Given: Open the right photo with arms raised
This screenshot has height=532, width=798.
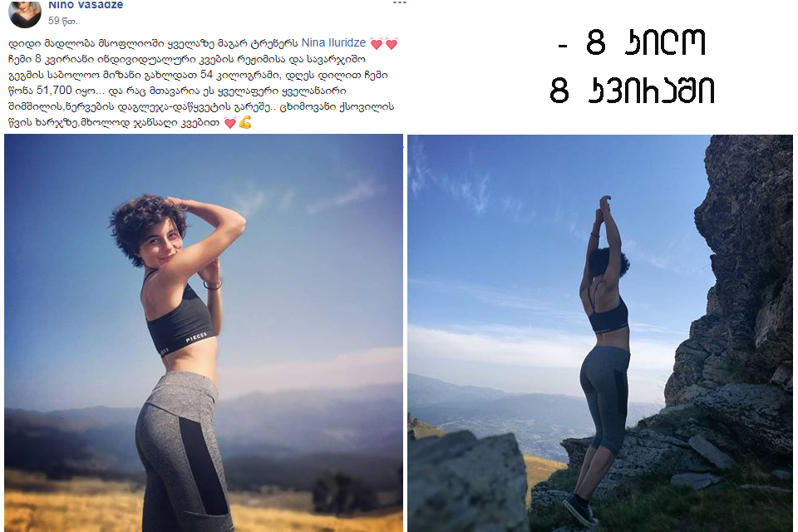Looking at the screenshot, I should click(x=600, y=333).
